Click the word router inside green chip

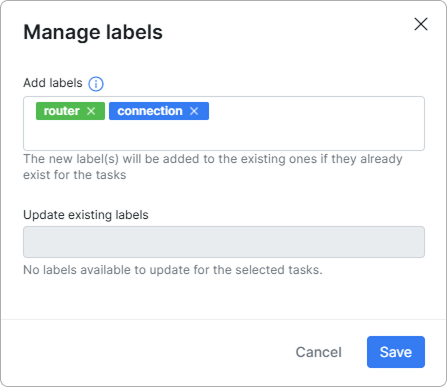pos(62,111)
